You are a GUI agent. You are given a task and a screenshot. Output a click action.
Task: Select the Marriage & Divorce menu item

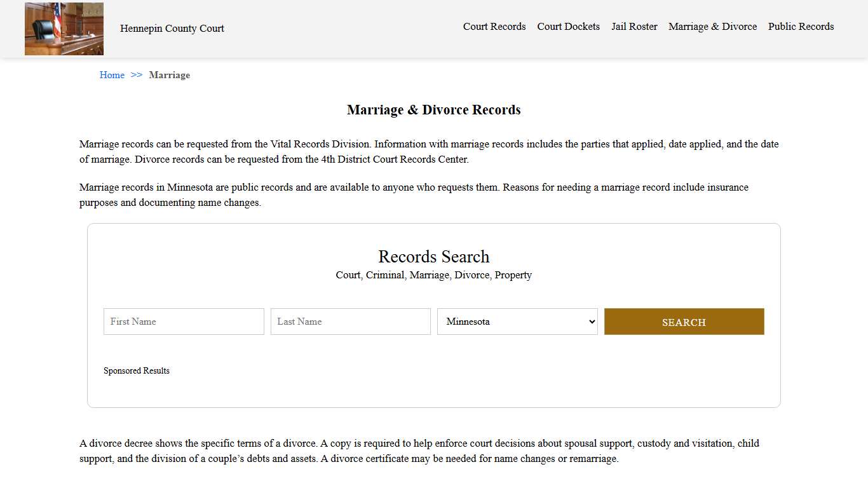click(x=712, y=27)
